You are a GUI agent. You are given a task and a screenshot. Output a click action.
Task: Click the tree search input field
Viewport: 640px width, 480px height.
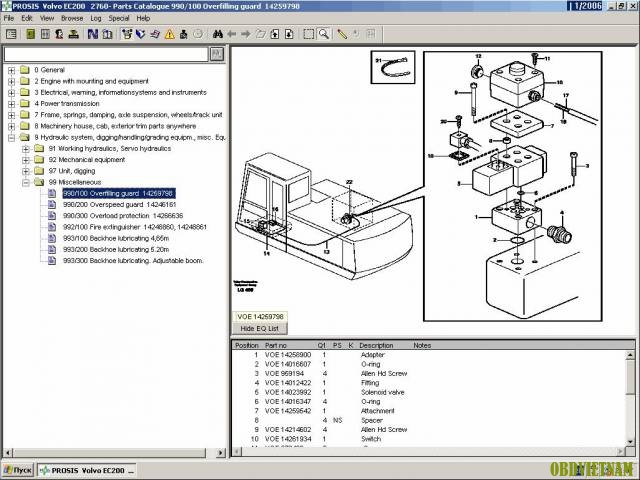click(x=106, y=54)
